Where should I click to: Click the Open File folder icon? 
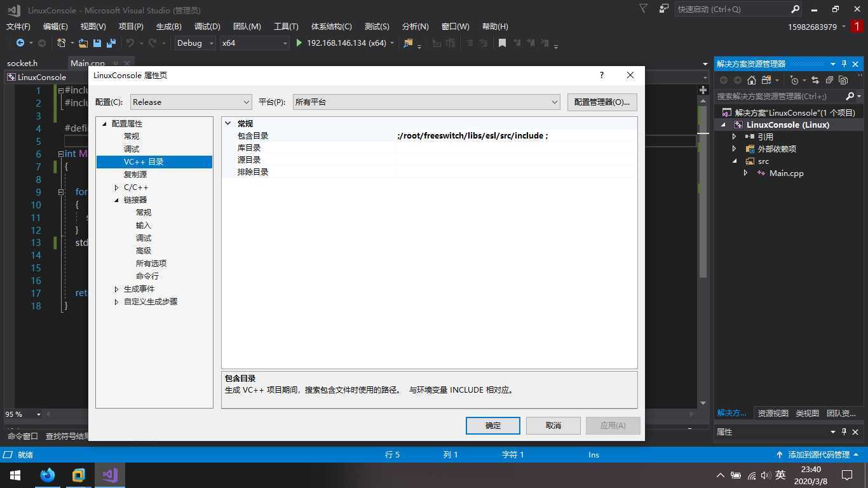pyautogui.click(x=83, y=43)
